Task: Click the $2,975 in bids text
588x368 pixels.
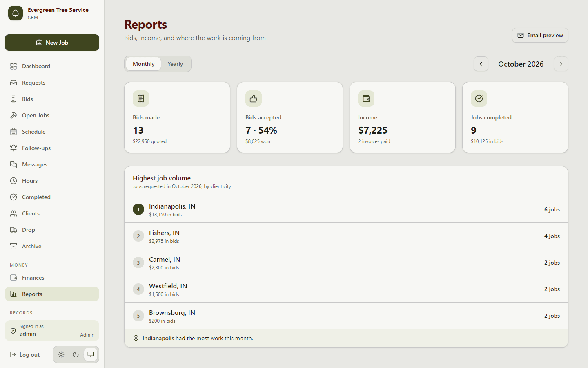Action: click(x=164, y=241)
